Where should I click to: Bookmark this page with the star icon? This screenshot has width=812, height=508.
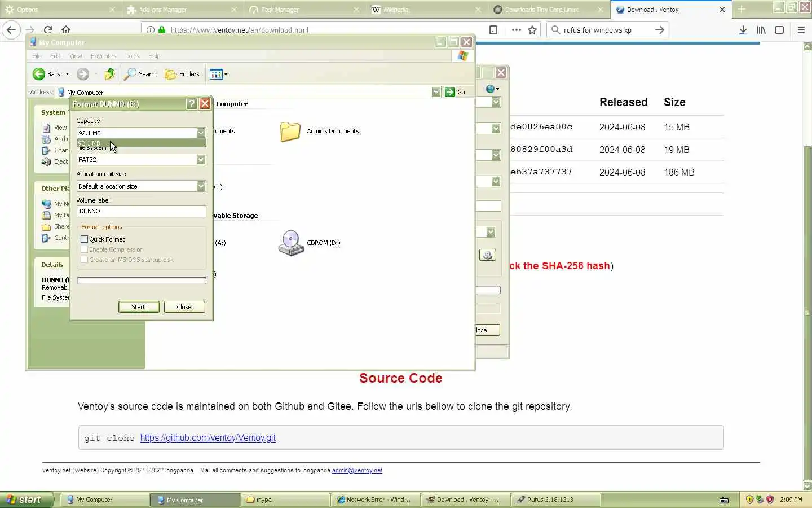(x=532, y=30)
